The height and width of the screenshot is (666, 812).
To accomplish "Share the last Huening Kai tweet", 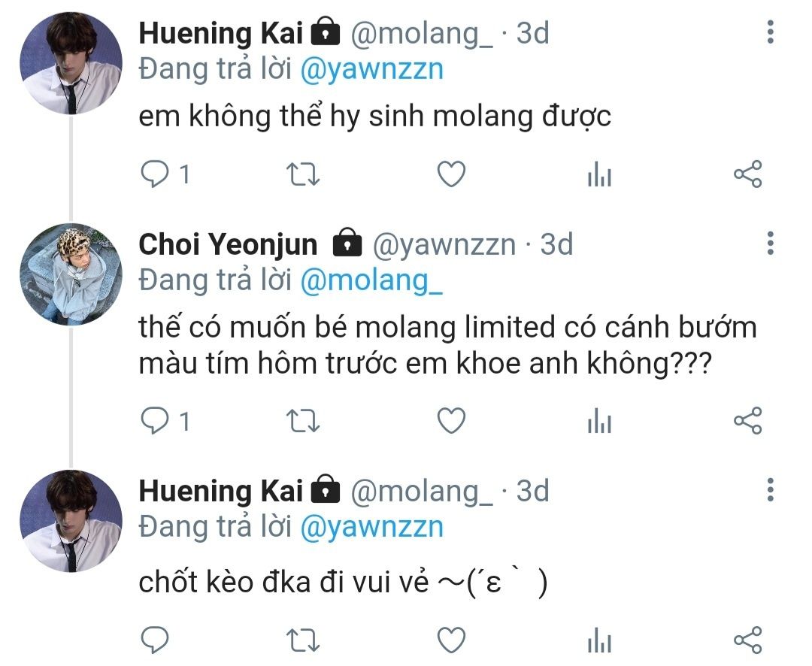I will (747, 640).
